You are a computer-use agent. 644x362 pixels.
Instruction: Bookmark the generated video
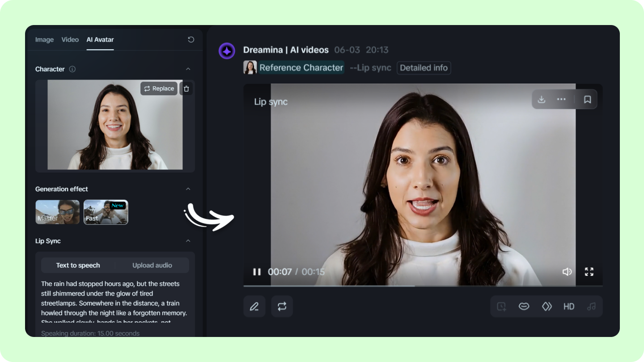coord(588,99)
